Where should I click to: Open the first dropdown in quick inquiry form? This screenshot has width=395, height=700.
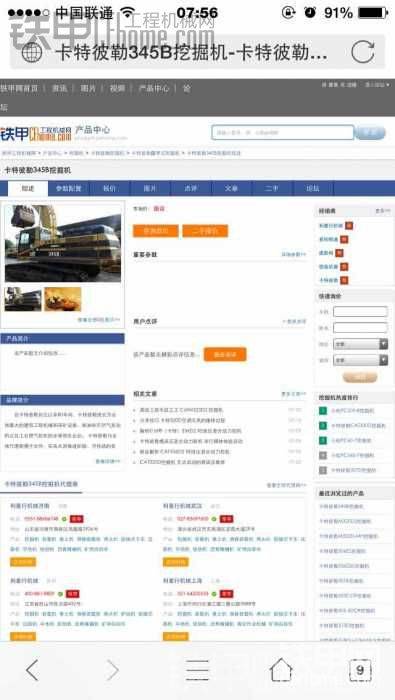pyautogui.click(x=360, y=344)
